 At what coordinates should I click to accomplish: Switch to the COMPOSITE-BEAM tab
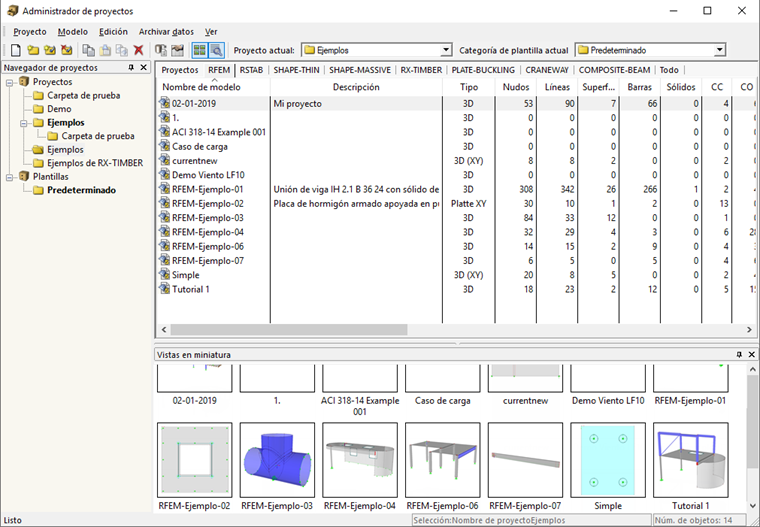click(614, 70)
